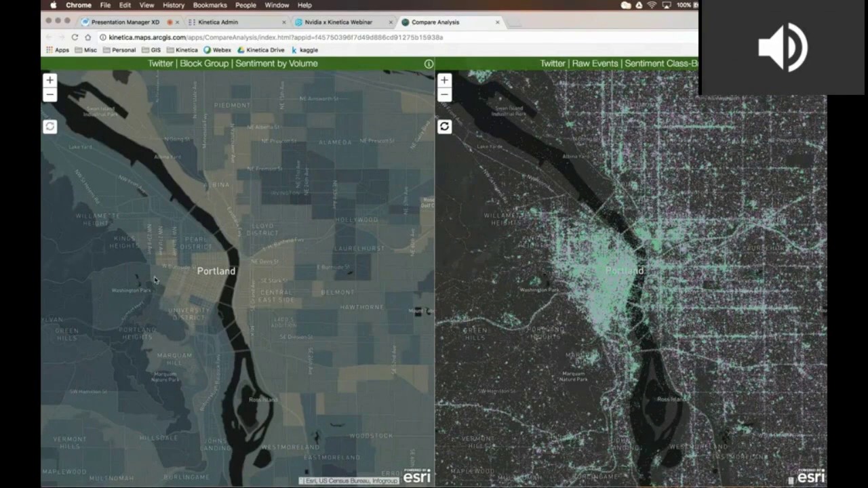Go to the Chrome home page icon

pyautogui.click(x=88, y=37)
